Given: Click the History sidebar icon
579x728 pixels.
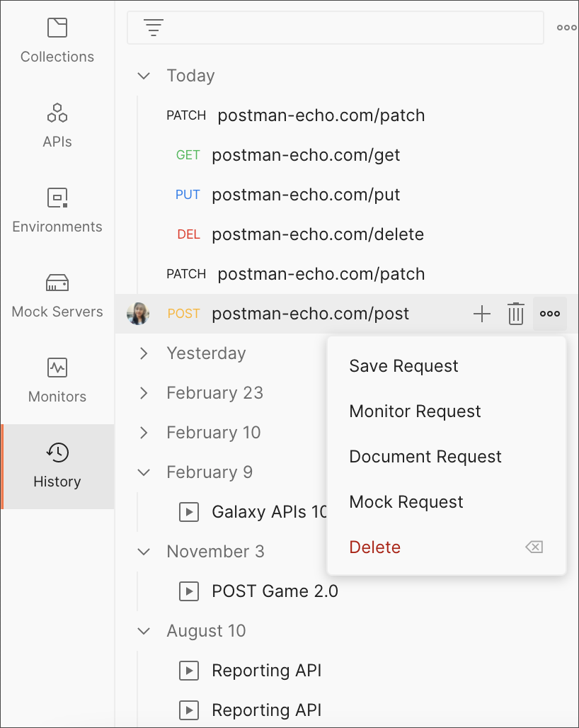Looking at the screenshot, I should 57,466.
